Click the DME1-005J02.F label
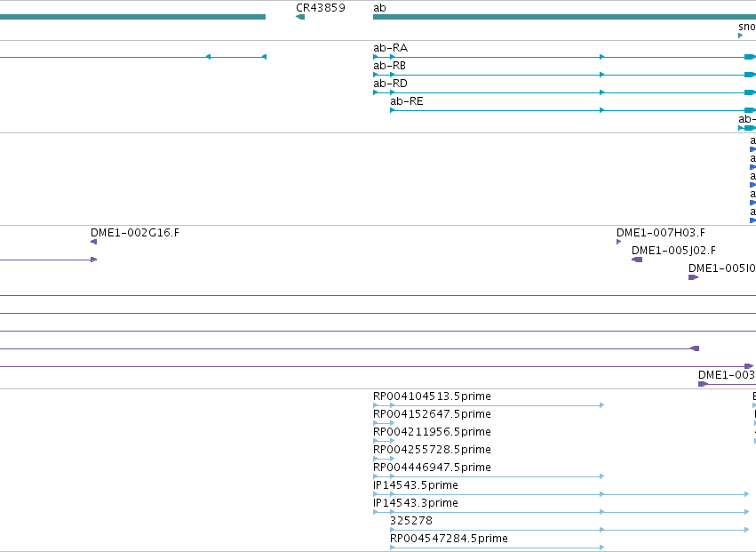This screenshot has width=756, height=552. (x=673, y=251)
